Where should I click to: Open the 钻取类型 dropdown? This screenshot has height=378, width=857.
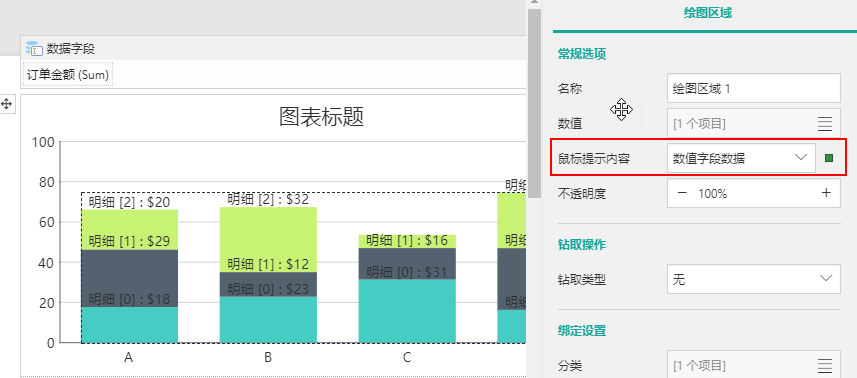point(754,280)
